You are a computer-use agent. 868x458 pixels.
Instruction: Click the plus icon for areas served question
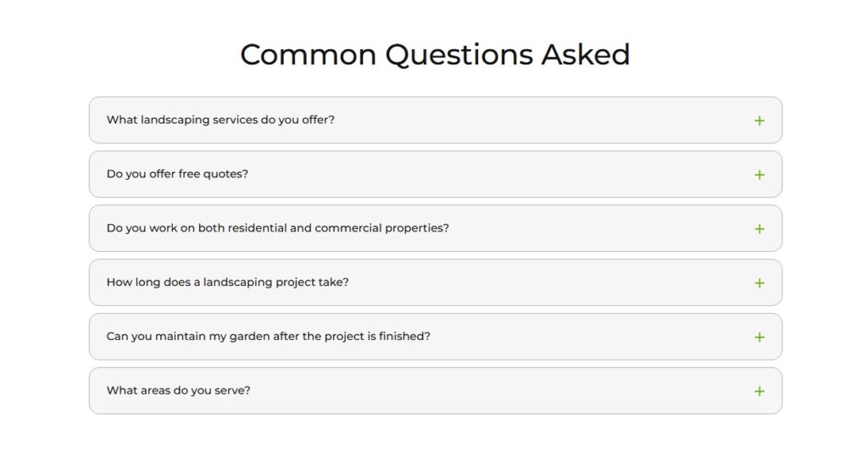759,392
